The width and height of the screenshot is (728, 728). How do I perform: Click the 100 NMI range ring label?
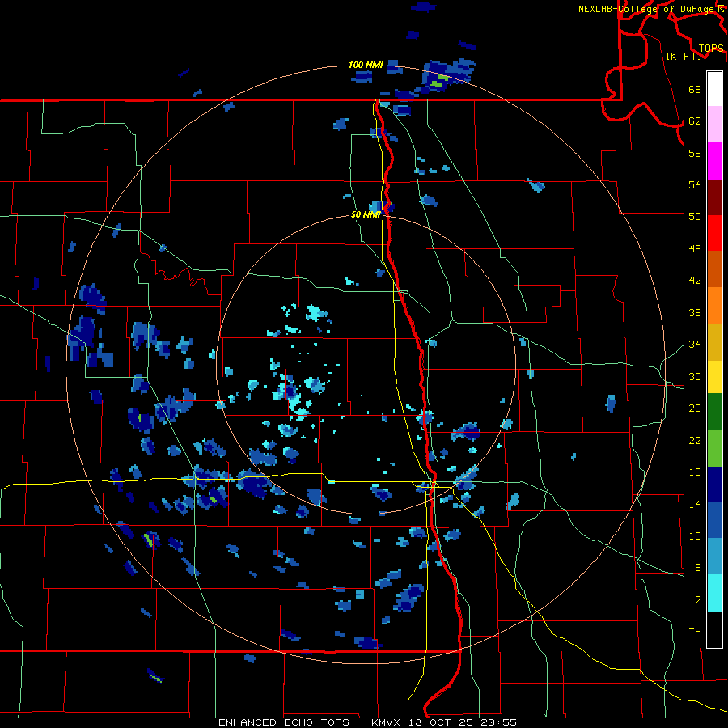[366, 65]
